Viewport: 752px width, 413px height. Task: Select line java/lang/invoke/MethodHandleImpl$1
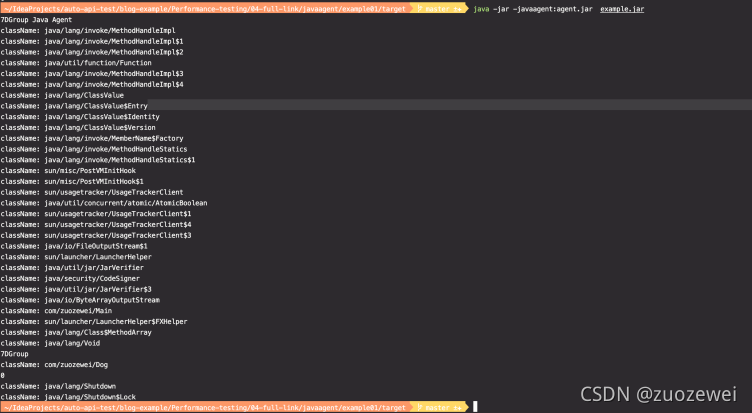(92, 41)
